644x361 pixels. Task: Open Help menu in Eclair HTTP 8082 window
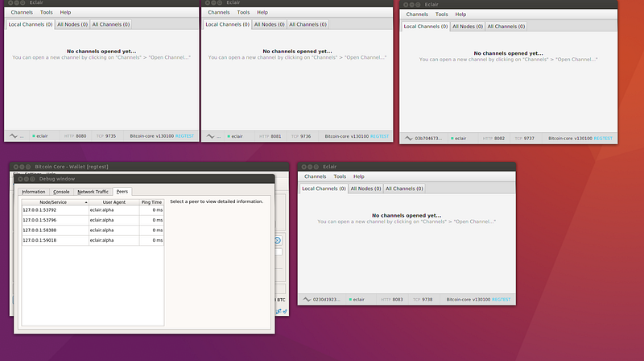[x=460, y=15]
